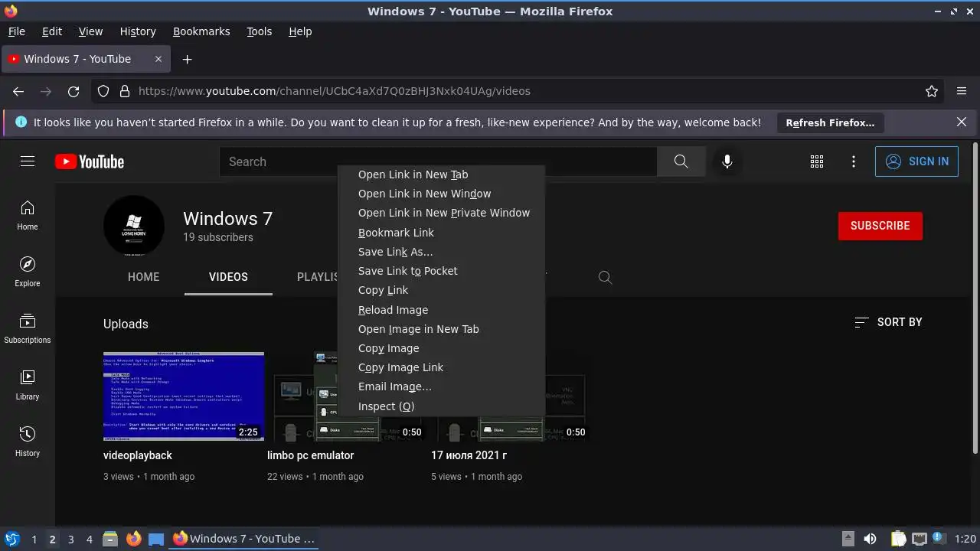Show site security padlock info

(x=125, y=91)
